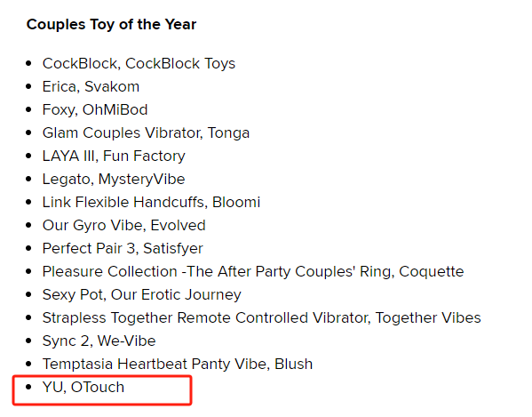Click the 'Strapless Together Remote Controlled Vibrator' entry
The width and height of the screenshot is (532, 417).
262,317
